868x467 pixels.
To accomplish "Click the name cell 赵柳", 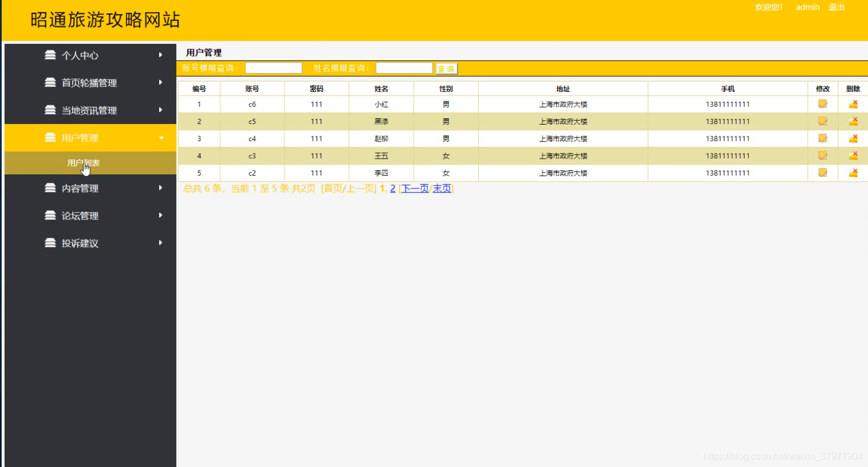I will 381,139.
